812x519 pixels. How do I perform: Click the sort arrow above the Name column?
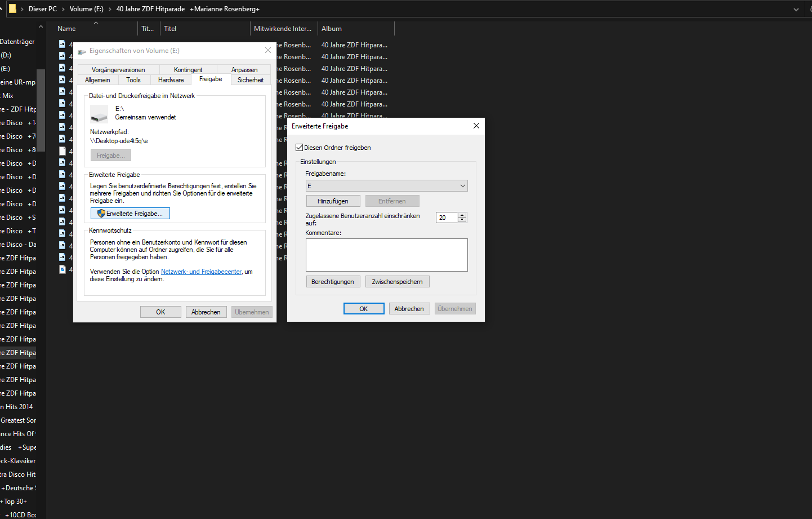[x=96, y=23]
